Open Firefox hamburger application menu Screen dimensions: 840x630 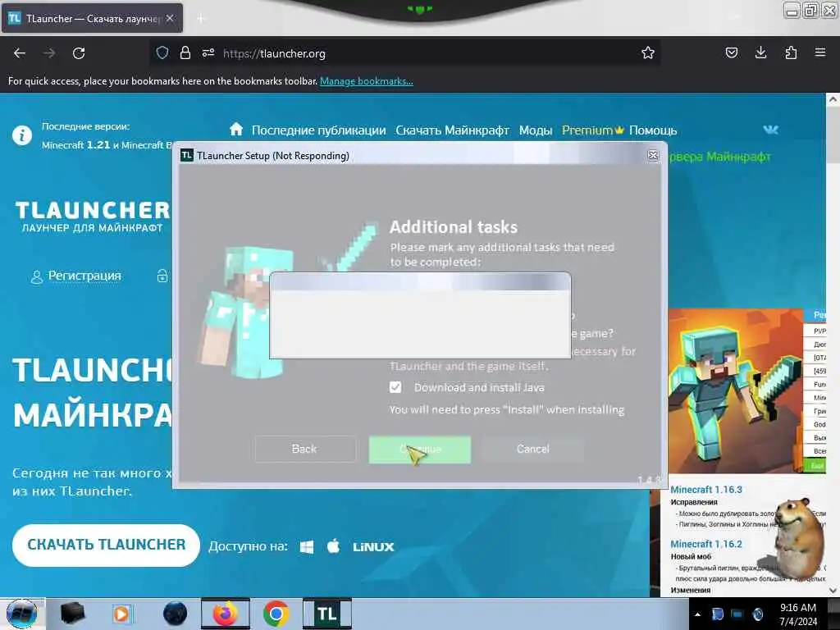pyautogui.click(x=820, y=52)
